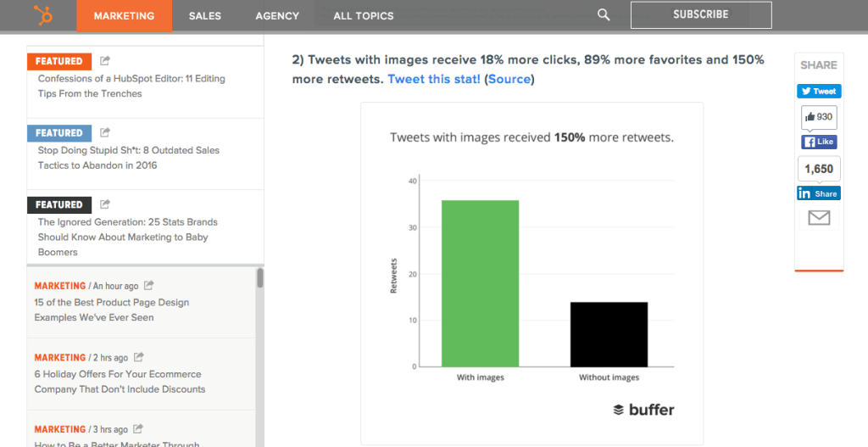
Task: Open the search magnifier icon
Action: (x=604, y=15)
